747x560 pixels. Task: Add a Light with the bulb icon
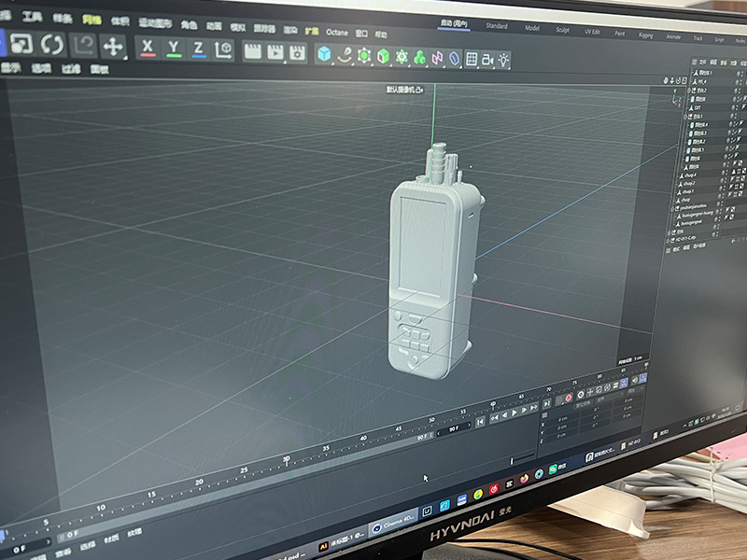click(x=504, y=60)
